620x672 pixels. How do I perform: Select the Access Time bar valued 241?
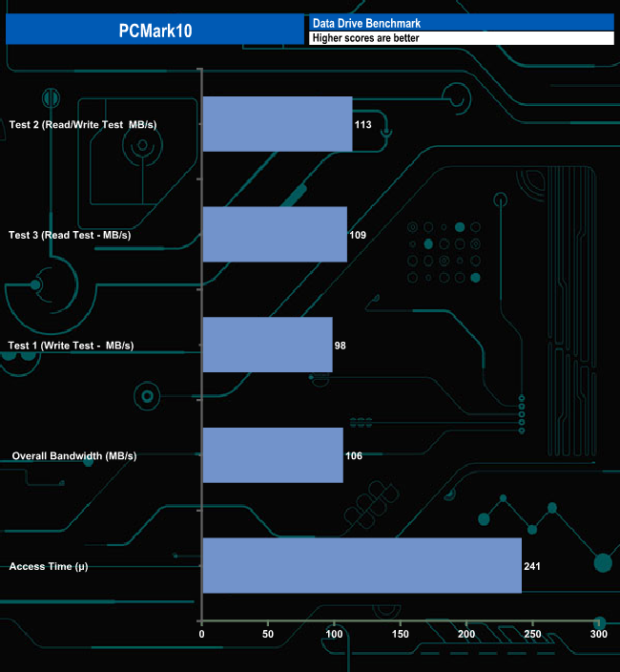[x=362, y=566]
